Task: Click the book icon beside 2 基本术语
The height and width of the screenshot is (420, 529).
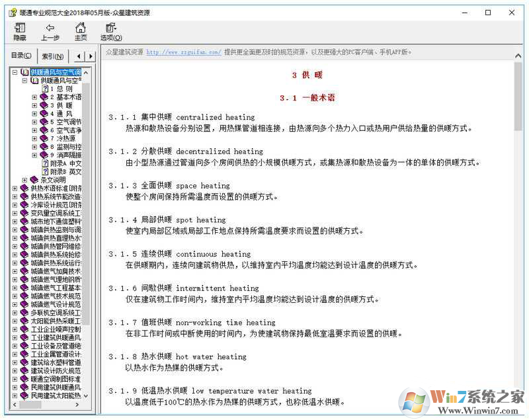Action: click(x=44, y=97)
